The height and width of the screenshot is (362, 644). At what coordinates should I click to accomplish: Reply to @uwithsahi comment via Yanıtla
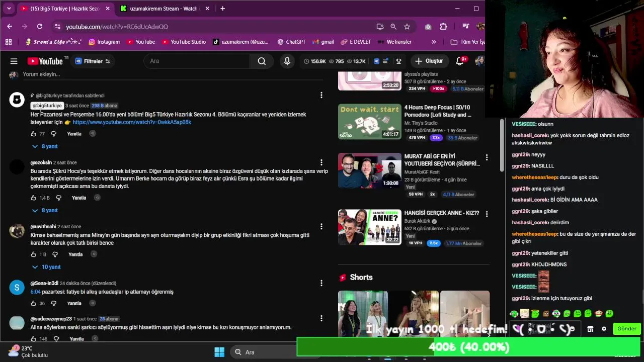click(75, 254)
